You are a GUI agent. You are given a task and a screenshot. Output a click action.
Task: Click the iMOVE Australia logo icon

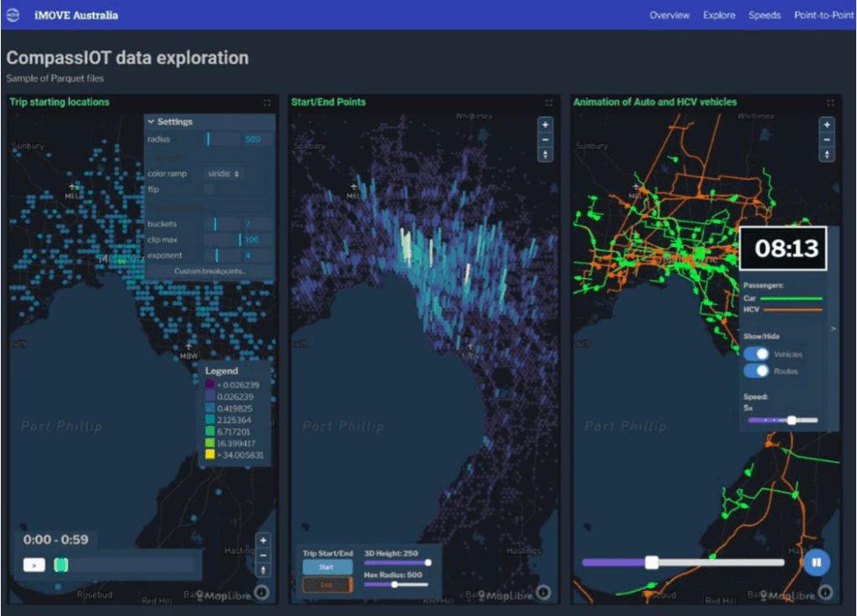tap(13, 15)
